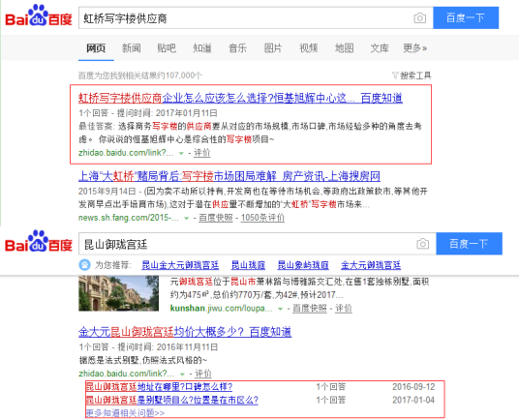This screenshot has height=420, width=519.
Task: Open question 昆山御珑宫廷地址在哪里?口碑怎么样?
Action: 159,386
